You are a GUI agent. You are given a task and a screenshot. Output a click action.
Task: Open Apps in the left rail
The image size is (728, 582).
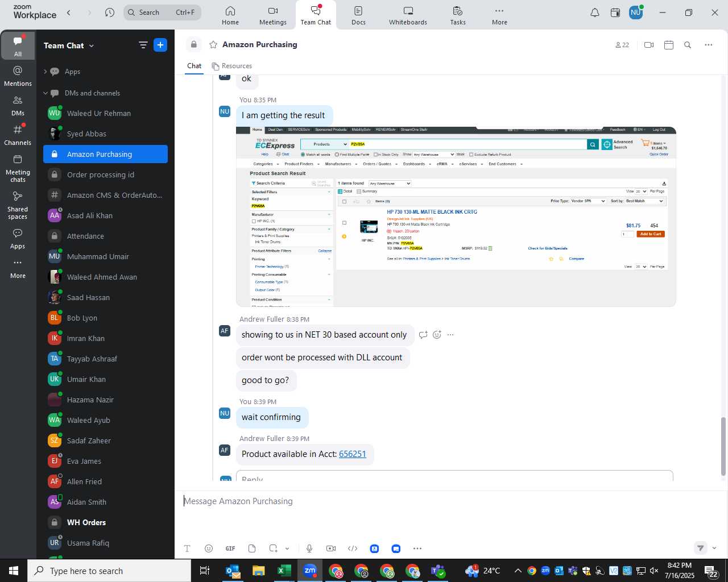point(18,239)
